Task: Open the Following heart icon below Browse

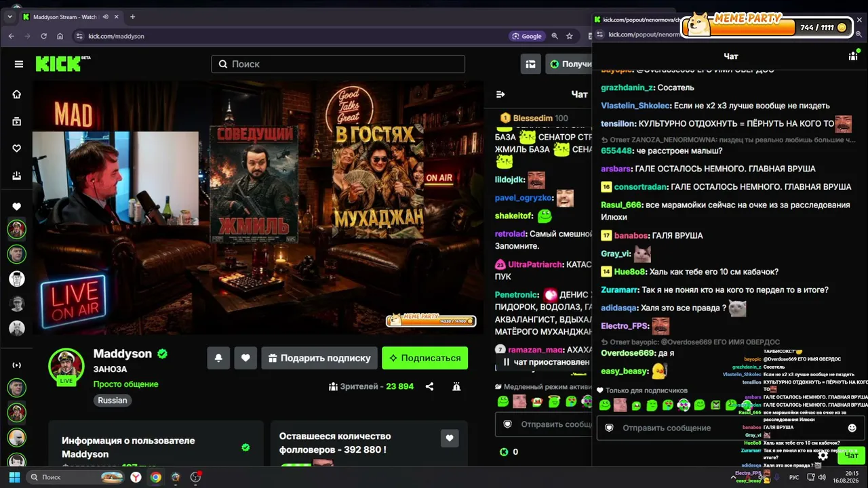Action: point(17,148)
